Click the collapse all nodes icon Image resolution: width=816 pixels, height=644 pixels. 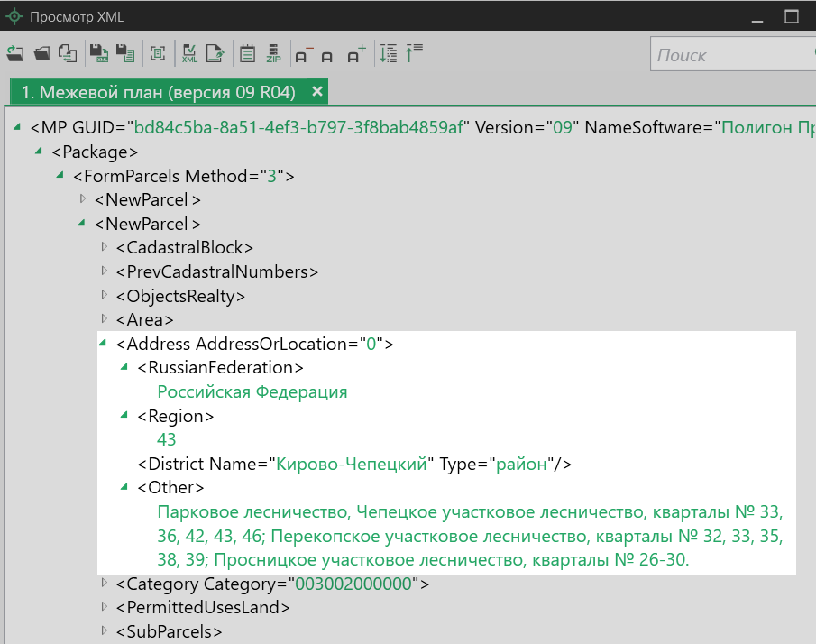point(414,54)
